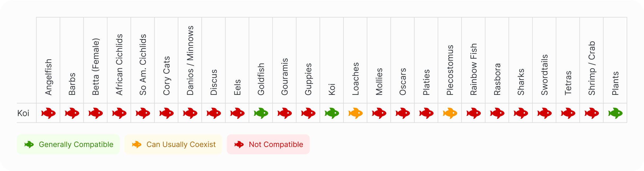Image resolution: width=644 pixels, height=171 pixels.
Task: Click the red fish under Oscars
Action: tap(402, 113)
